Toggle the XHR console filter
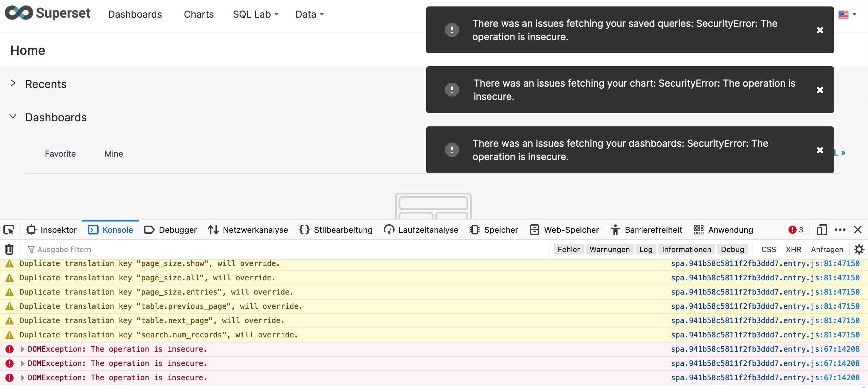This screenshot has height=388, width=868. [x=794, y=249]
